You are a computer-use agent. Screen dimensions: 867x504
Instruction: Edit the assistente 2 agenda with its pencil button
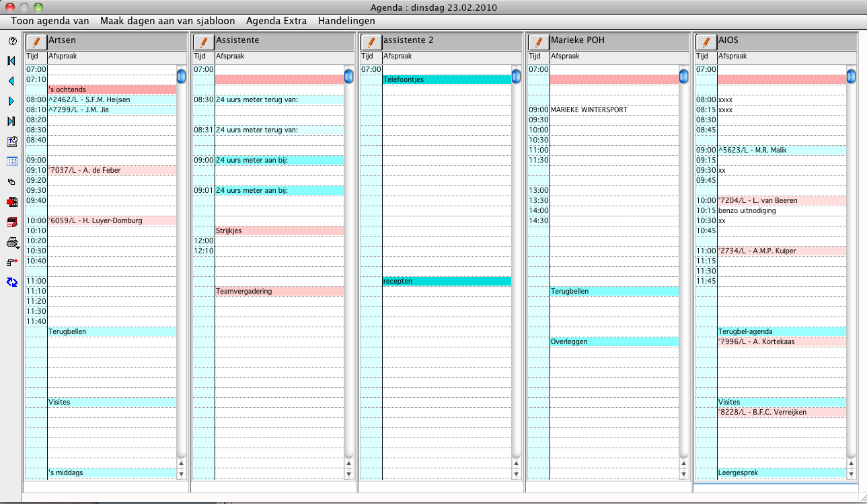point(371,42)
